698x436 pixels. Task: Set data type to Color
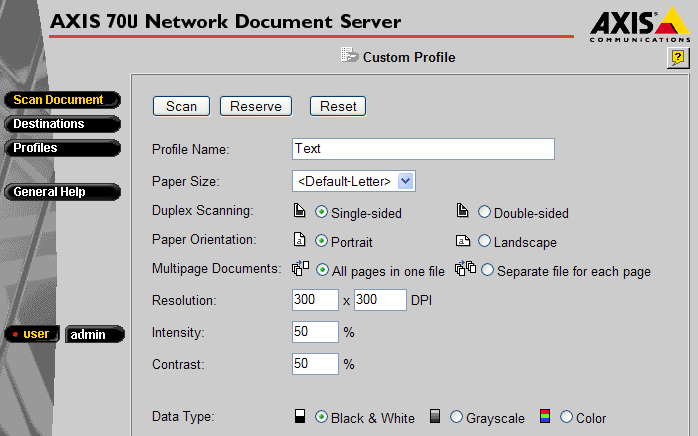click(x=566, y=417)
